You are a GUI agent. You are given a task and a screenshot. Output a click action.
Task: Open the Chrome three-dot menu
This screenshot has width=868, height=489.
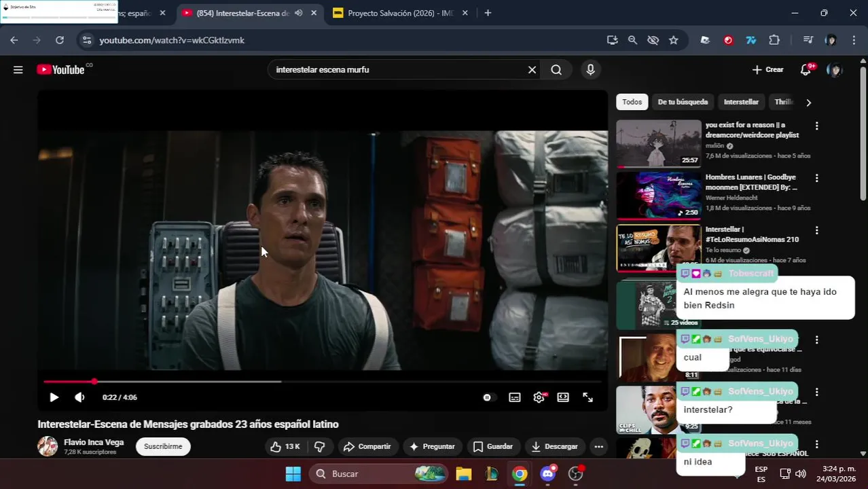(854, 40)
